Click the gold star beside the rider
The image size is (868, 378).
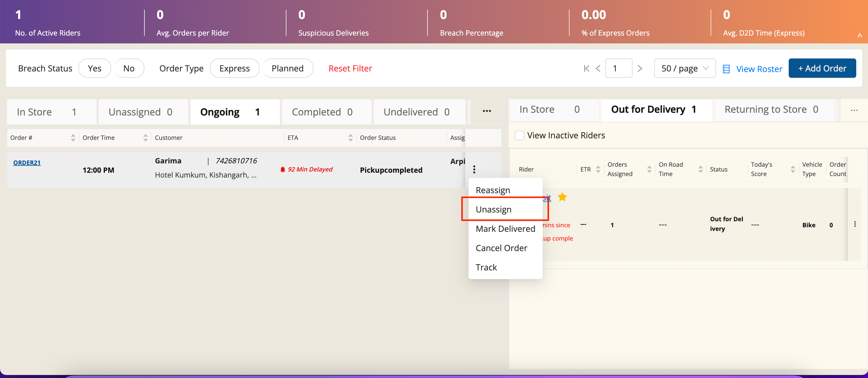point(562,197)
